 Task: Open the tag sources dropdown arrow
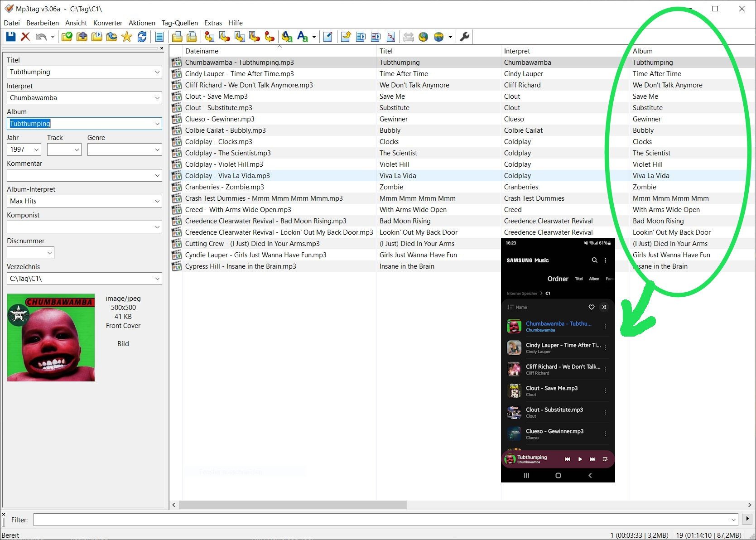tap(450, 37)
